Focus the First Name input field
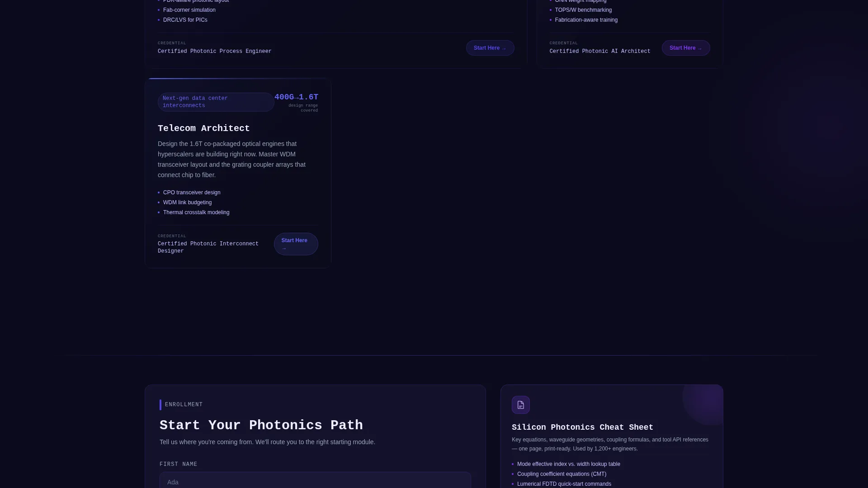The height and width of the screenshot is (488, 868). [x=315, y=480]
